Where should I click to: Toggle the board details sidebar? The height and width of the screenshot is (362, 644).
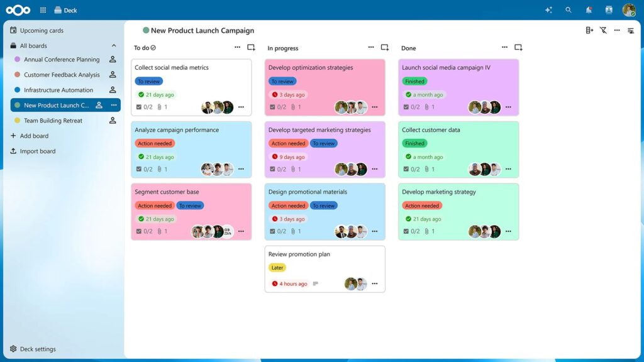point(631,31)
